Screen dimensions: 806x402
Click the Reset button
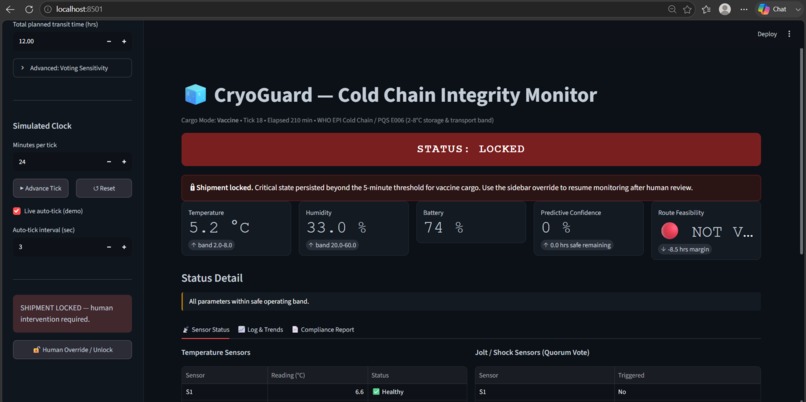pos(104,188)
